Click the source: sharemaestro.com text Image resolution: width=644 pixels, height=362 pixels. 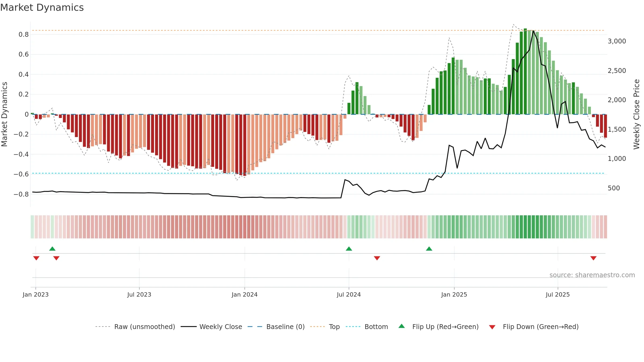pos(592,275)
